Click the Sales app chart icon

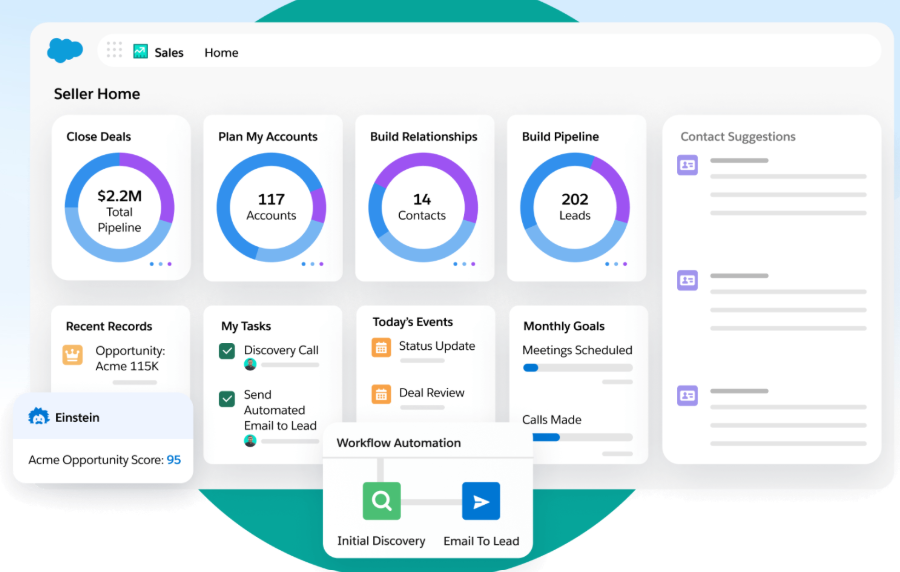click(x=141, y=52)
